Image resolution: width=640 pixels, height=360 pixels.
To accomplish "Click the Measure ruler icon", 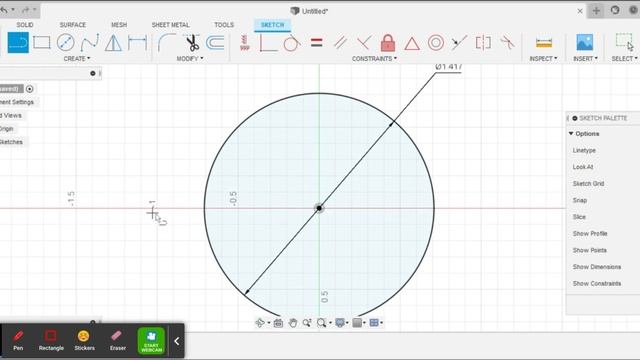I will (x=544, y=42).
